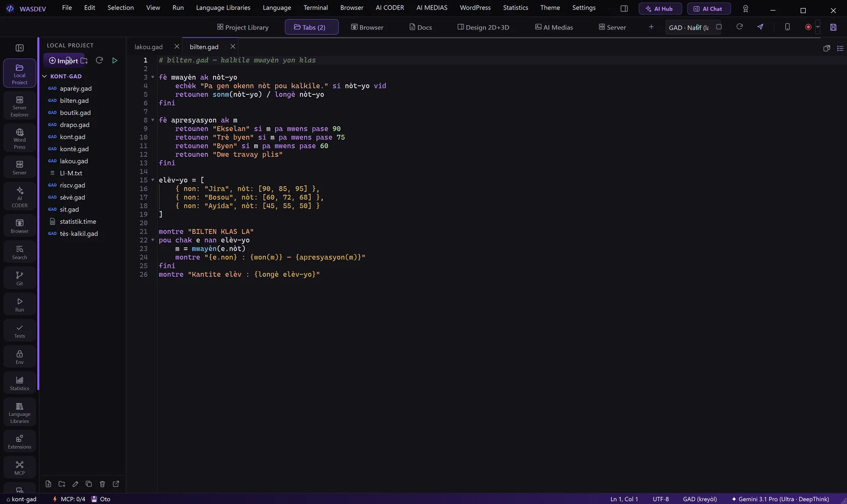Open the WordPress sidebar panel
Screen dimensions: 847x504
coord(20,138)
